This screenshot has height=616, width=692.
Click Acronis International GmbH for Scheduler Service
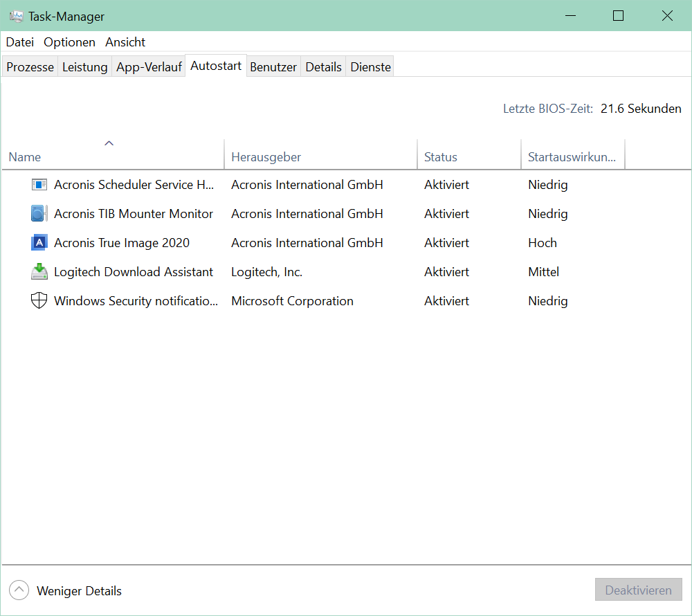[307, 184]
